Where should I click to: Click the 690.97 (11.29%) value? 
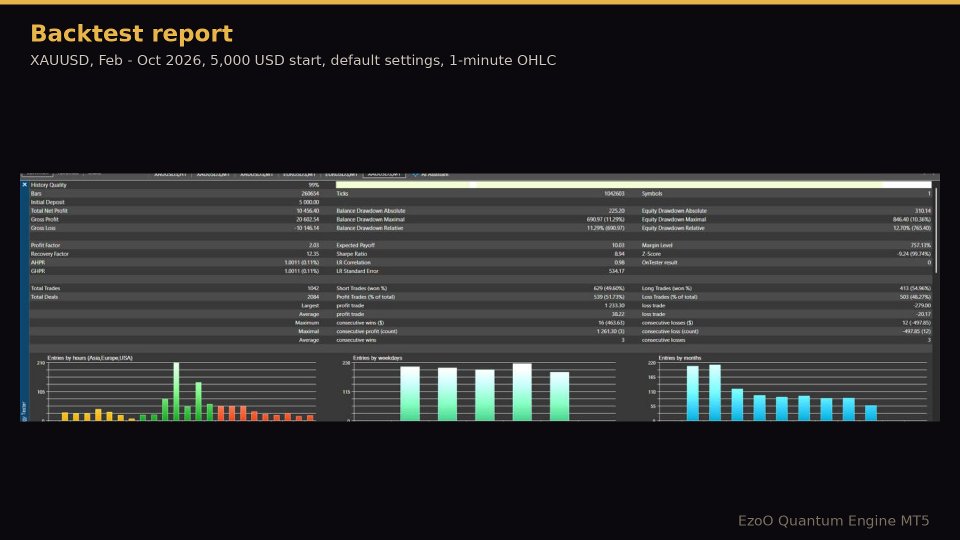[x=606, y=219]
